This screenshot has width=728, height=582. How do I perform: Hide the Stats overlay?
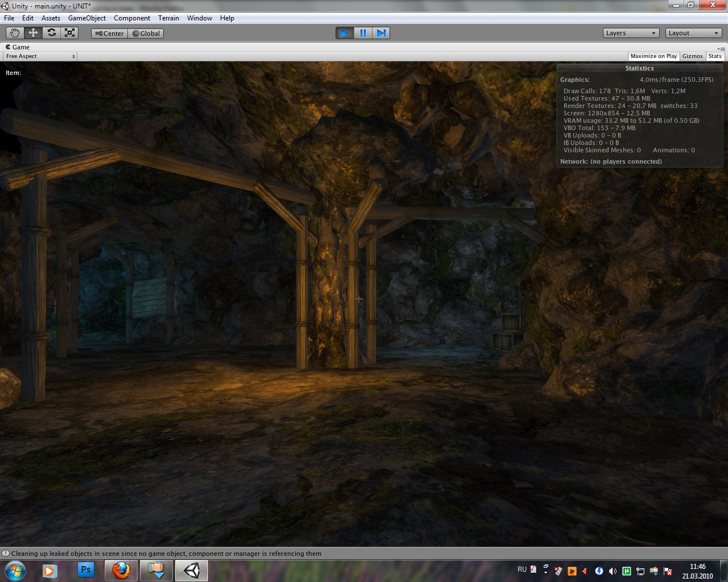click(x=715, y=56)
